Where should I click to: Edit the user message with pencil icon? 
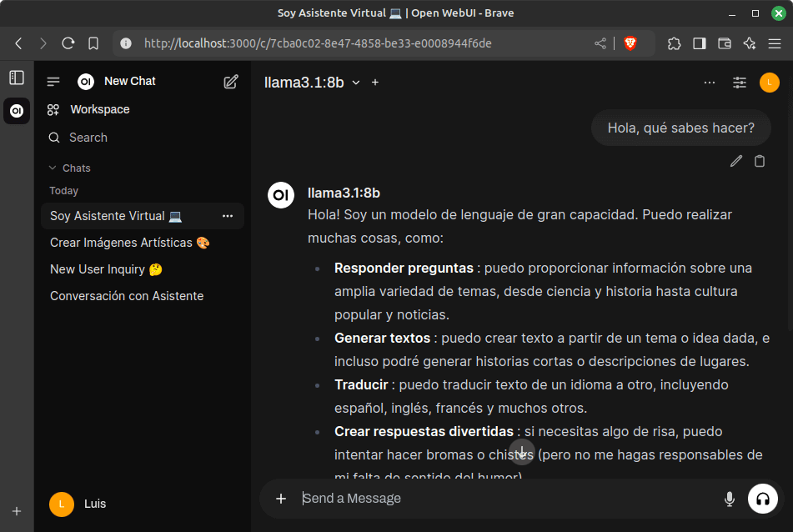coord(735,162)
